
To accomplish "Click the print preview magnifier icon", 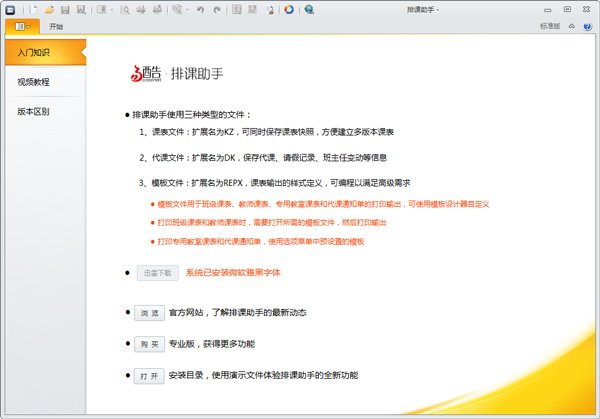I will coord(125,10).
